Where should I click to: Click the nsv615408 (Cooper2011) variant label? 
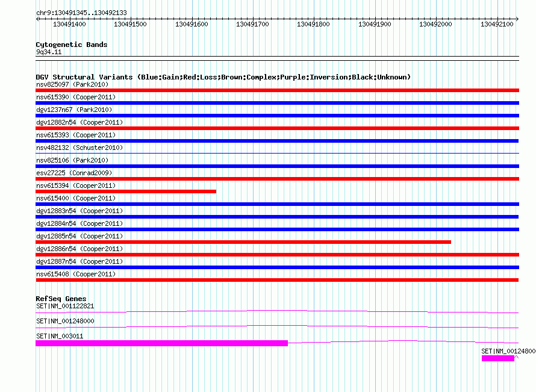[76, 274]
